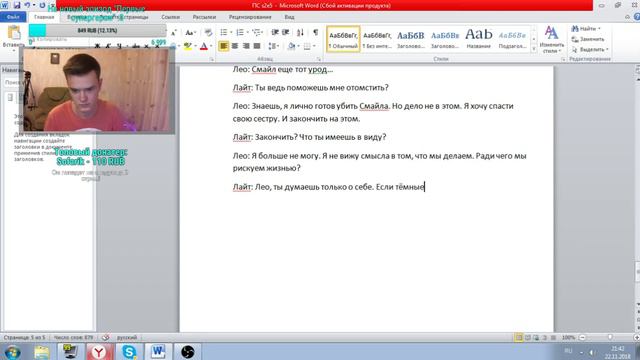The width and height of the screenshot is (640, 360).
Task: Apply the Подзаголовок (Subtitle) style
Action: 513,39
